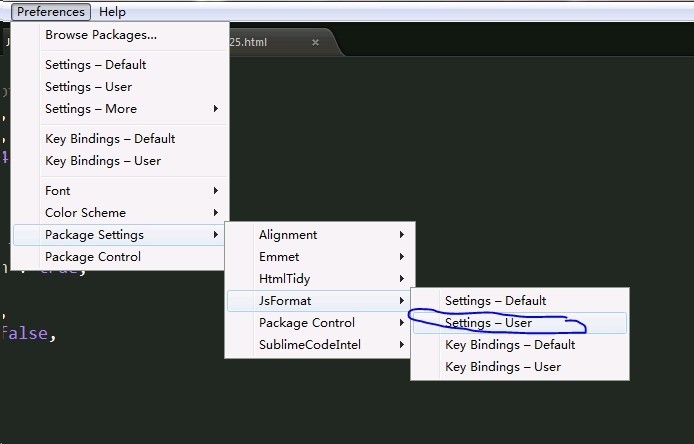The width and height of the screenshot is (694, 444).
Task: Open JsFormat Key Bindings – Default
Action: [520, 345]
